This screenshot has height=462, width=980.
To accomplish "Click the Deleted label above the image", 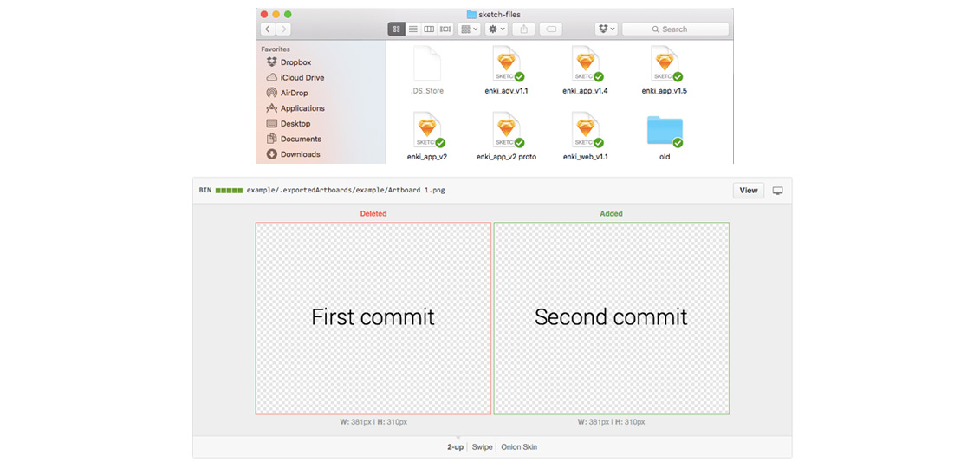I will point(373,214).
